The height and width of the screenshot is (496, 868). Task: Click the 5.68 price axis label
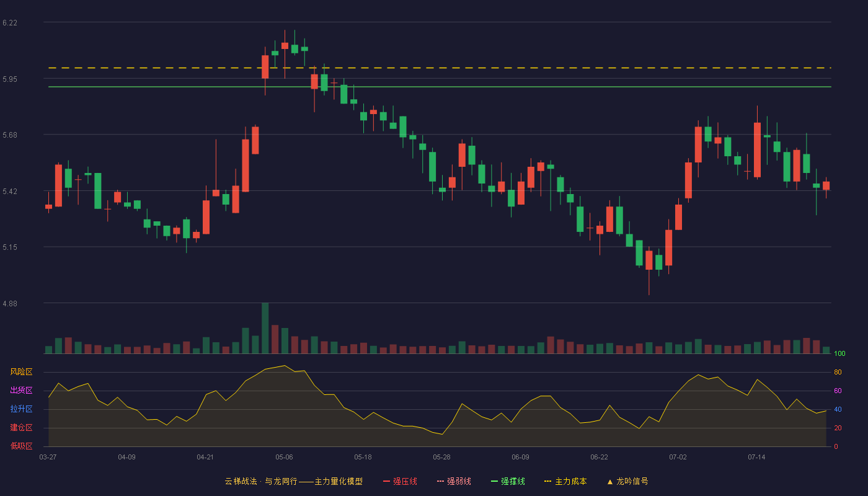click(x=10, y=135)
